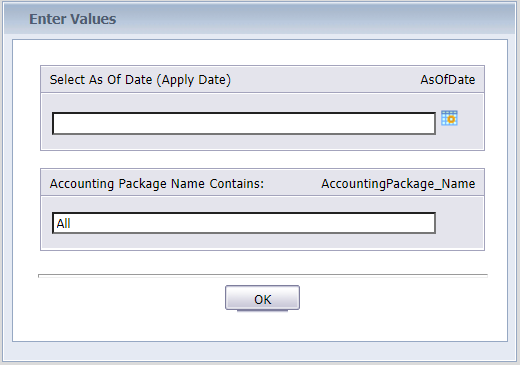Click the gray area right of the All field
The height and width of the screenshot is (365, 520).
pyautogui.click(x=459, y=223)
